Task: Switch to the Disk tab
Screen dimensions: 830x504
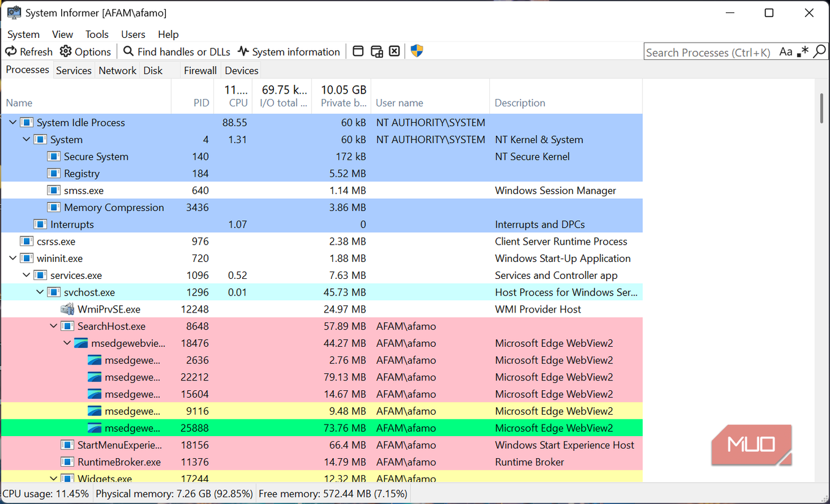Action: coord(153,70)
